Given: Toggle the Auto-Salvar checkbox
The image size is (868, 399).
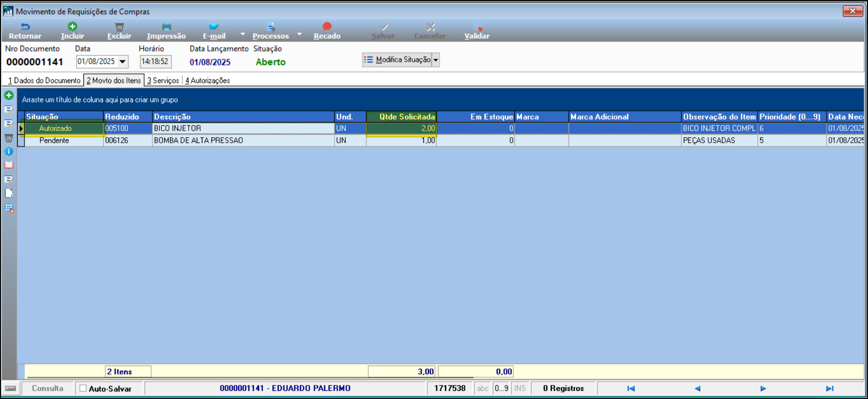Looking at the screenshot, I should (83, 388).
